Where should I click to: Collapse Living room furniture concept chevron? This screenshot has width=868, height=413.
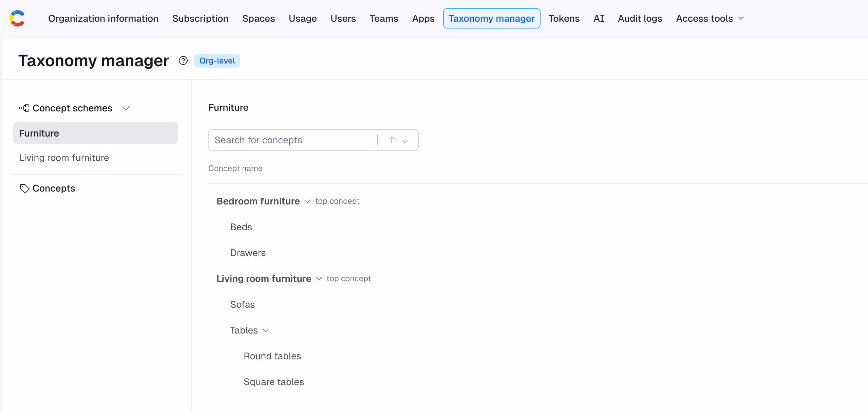(x=319, y=279)
